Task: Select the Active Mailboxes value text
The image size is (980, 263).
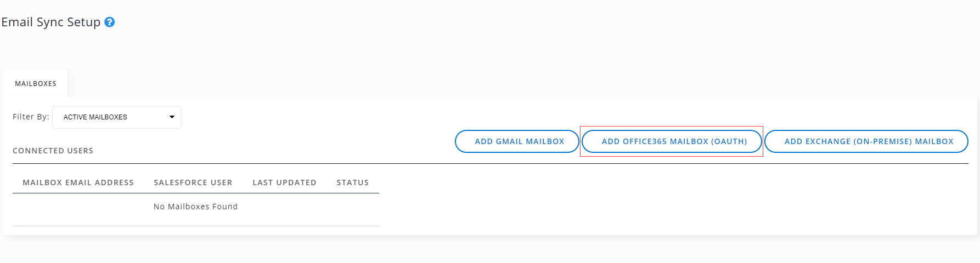Action: click(95, 117)
